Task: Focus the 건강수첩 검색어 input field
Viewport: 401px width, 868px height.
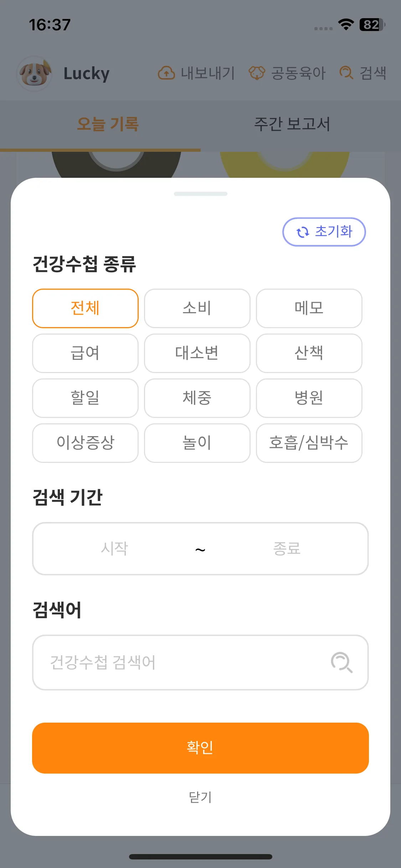Action: click(200, 662)
